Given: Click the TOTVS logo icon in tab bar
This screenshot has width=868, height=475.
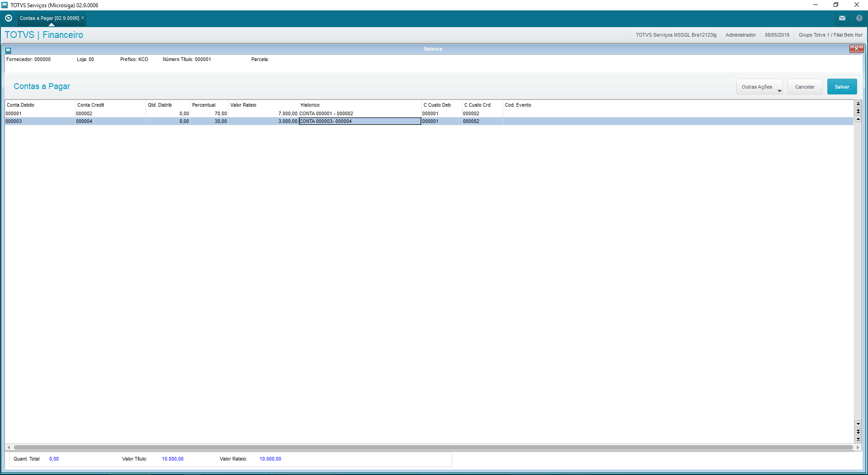Looking at the screenshot, I should (x=8, y=18).
